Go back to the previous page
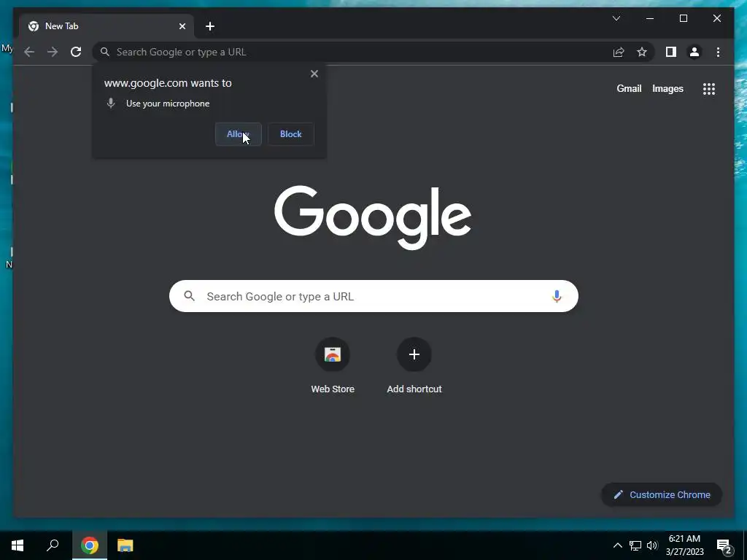Screen dimensions: 747x560 (29, 52)
